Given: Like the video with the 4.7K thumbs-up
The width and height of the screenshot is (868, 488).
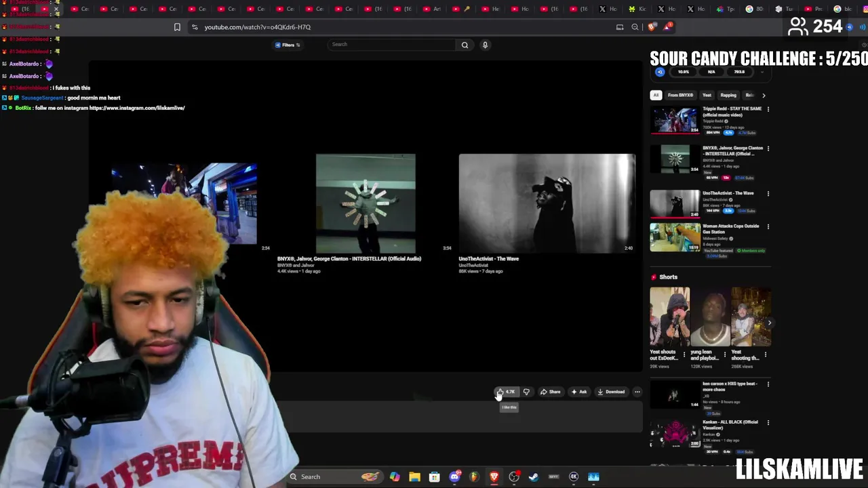Looking at the screenshot, I should [506, 392].
